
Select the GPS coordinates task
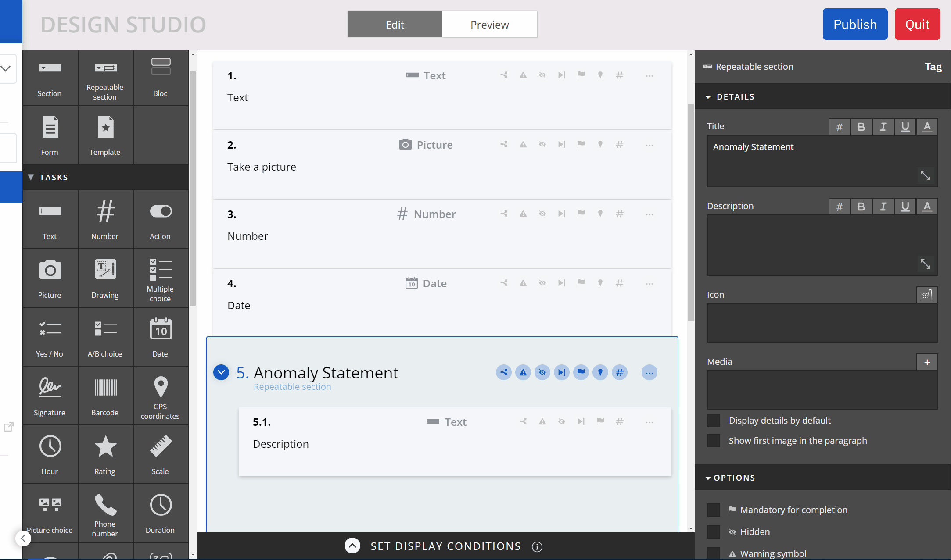pos(161,396)
